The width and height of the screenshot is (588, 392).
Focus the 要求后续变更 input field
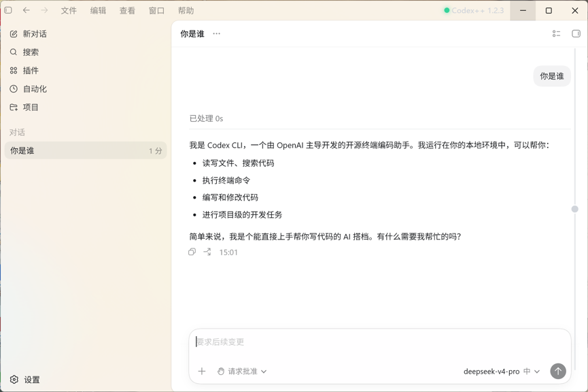[379, 342]
